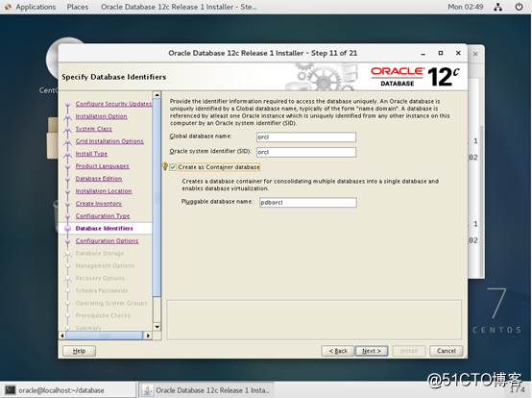Click the Next button
The width and height of the screenshot is (532, 398).
click(x=372, y=351)
